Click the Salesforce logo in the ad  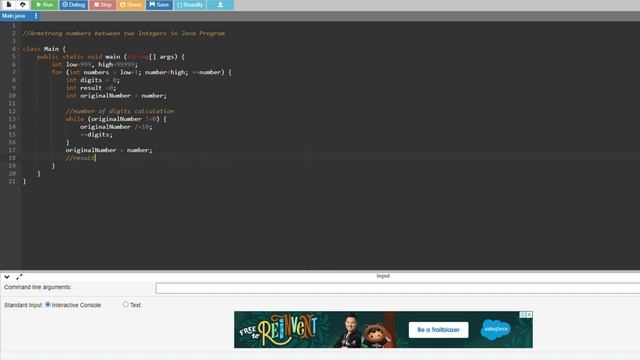point(495,329)
